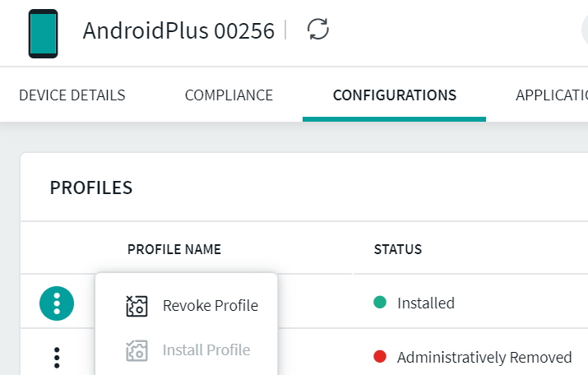Click the Installed status text

coord(425,303)
